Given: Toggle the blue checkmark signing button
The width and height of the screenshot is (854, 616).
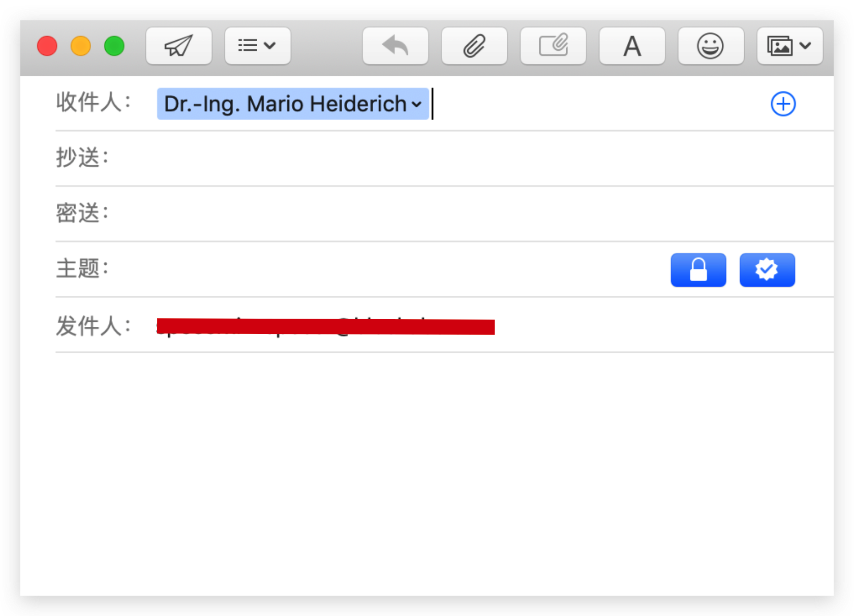Looking at the screenshot, I should (x=767, y=270).
